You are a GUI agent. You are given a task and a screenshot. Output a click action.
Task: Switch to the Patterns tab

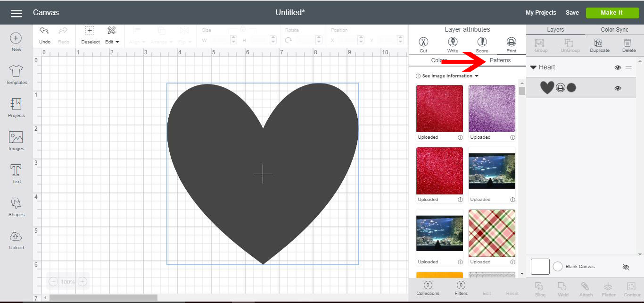click(500, 60)
